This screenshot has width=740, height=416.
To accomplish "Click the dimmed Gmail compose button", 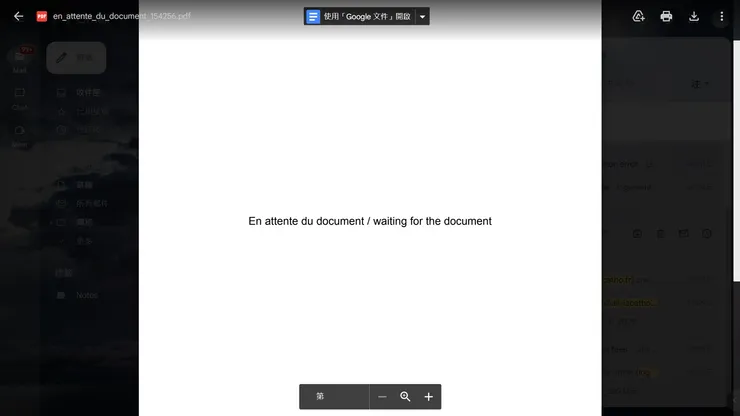I will 76,58.
